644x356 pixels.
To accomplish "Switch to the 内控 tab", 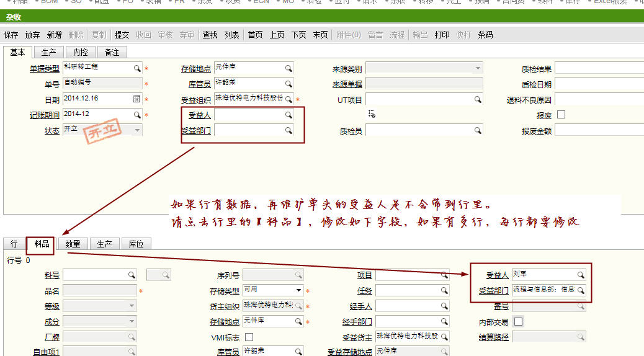I will [81, 52].
